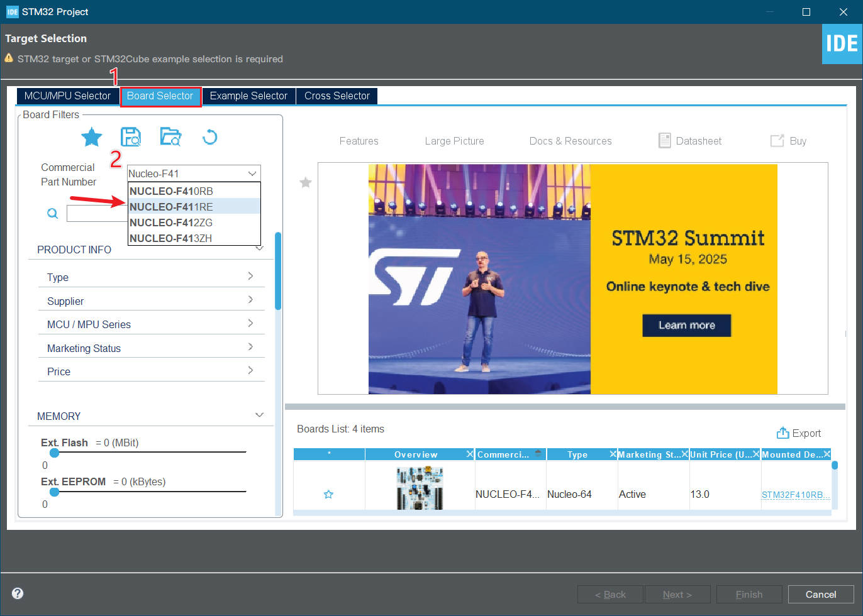
Task: Click the gray star beside the banner
Action: pos(306,182)
